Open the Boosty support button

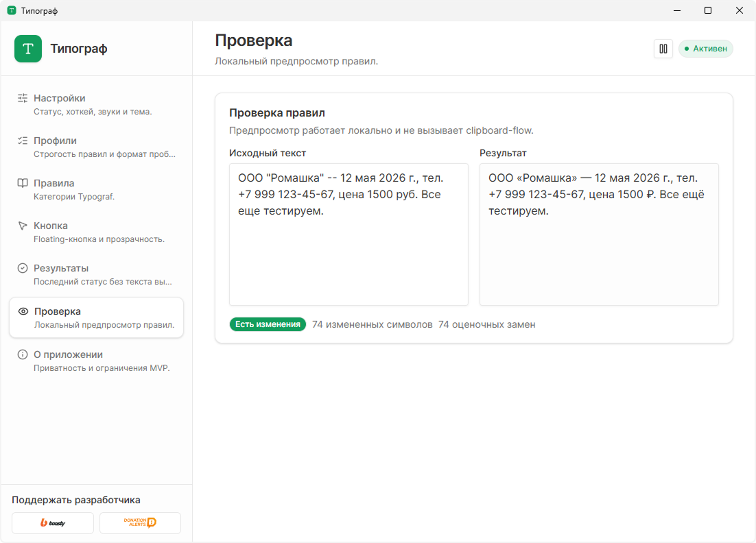pyautogui.click(x=53, y=522)
